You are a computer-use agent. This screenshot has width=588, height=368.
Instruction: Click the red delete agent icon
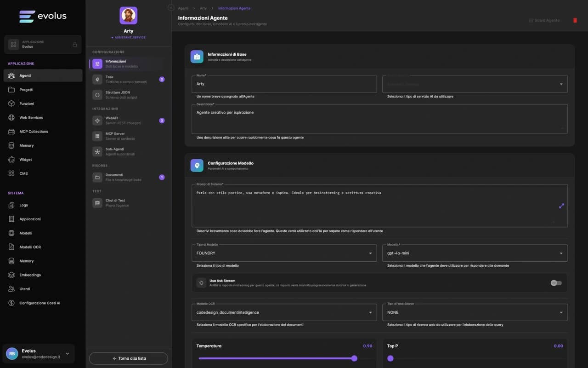[575, 21]
